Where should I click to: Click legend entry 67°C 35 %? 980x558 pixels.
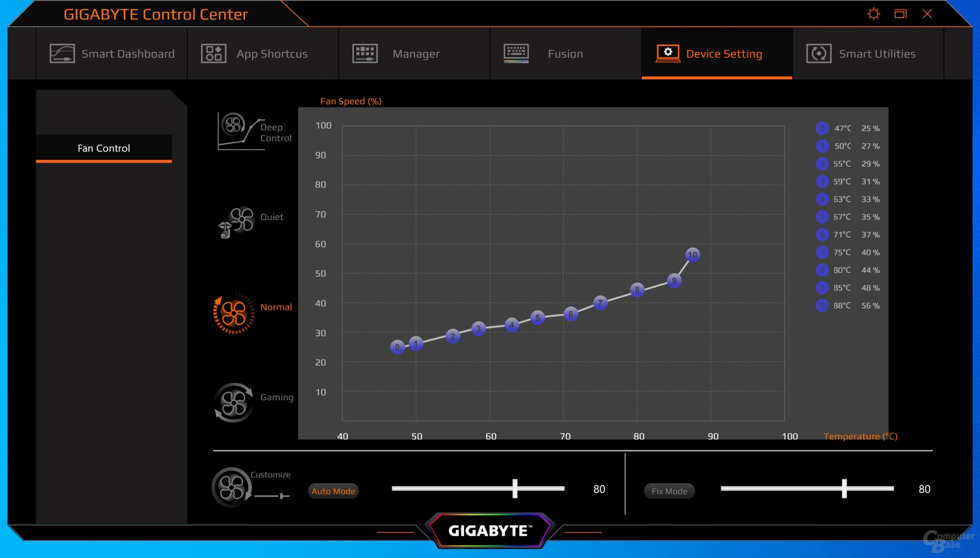[848, 217]
